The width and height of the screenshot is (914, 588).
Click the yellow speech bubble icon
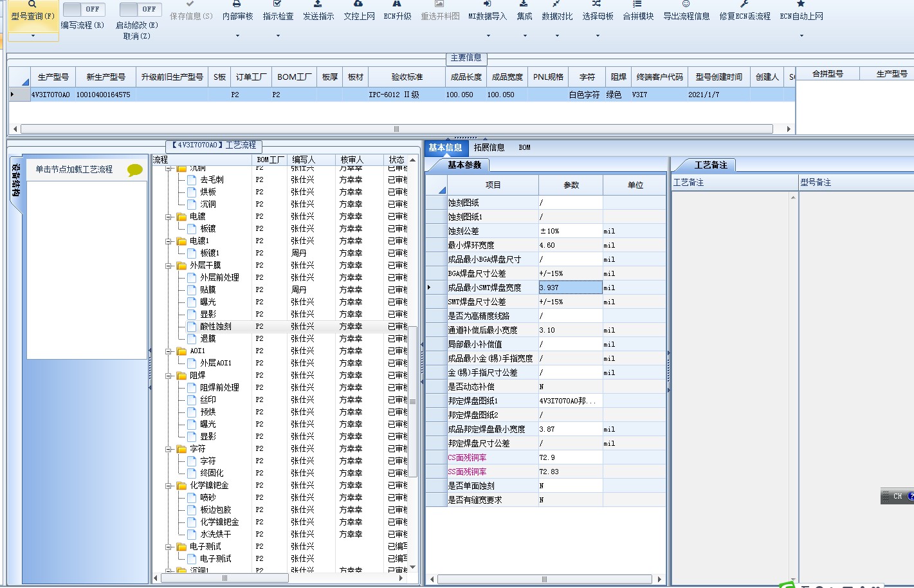[135, 170]
